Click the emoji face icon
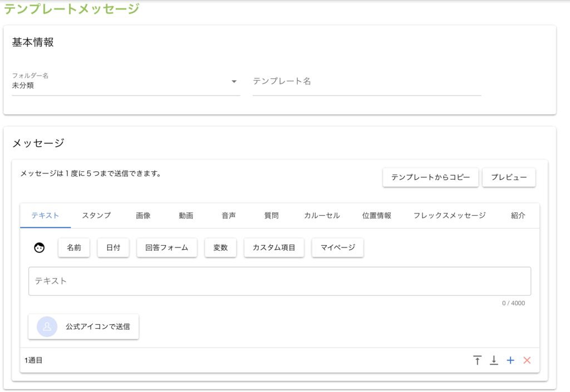Screen dimensions: 570x392 coord(39,248)
